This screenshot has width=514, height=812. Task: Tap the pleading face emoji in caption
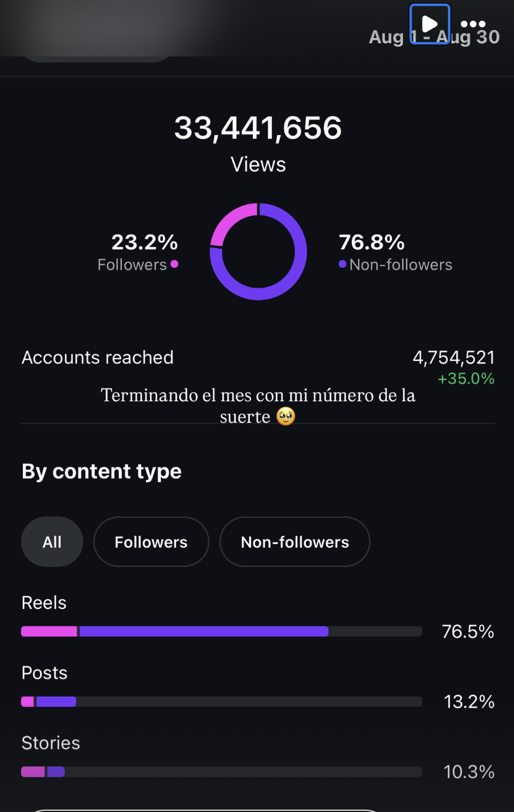point(286,416)
